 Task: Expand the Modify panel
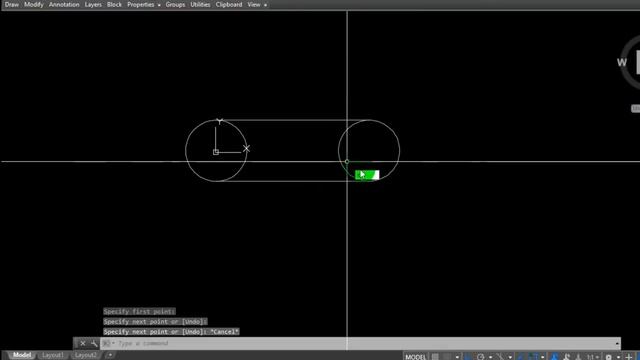pyautogui.click(x=33, y=4)
